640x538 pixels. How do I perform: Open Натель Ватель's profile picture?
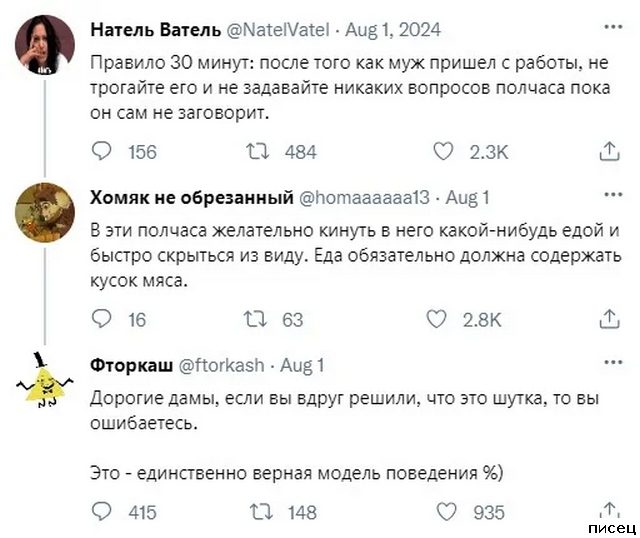pos(42,44)
